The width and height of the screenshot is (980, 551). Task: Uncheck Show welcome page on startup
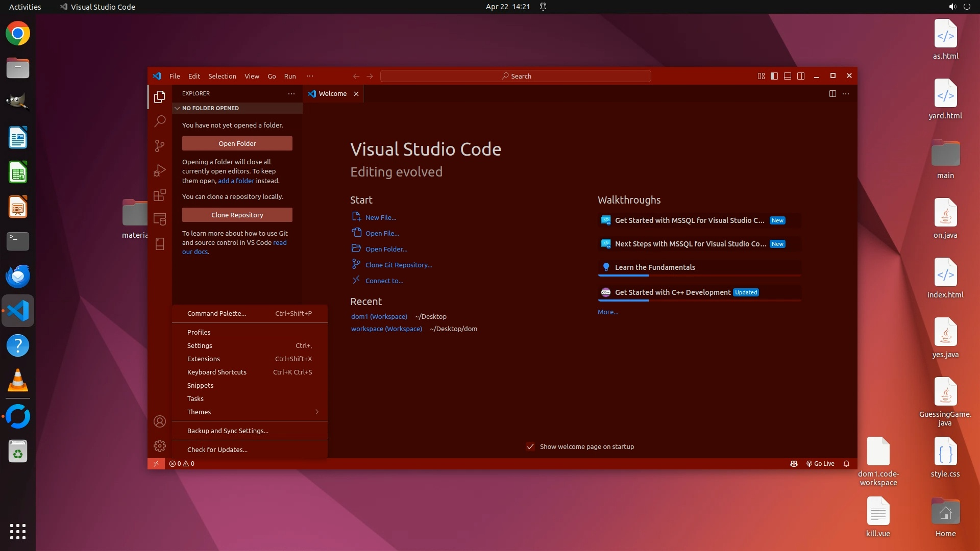[530, 446]
